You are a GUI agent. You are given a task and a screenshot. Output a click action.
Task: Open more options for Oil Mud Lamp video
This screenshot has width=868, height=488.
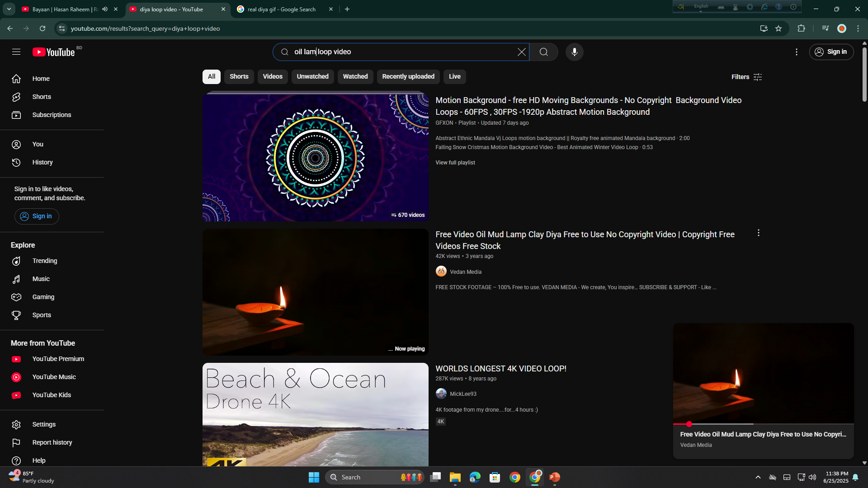(x=758, y=233)
